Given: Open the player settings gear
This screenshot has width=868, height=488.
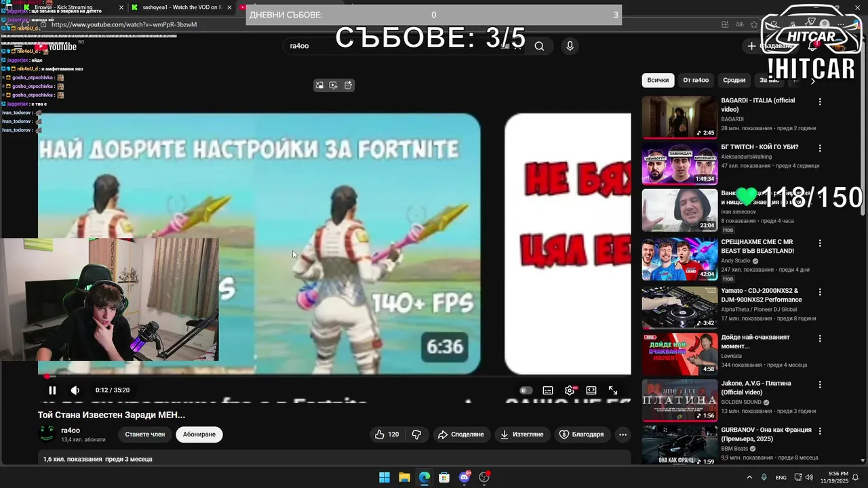Looking at the screenshot, I should (570, 390).
